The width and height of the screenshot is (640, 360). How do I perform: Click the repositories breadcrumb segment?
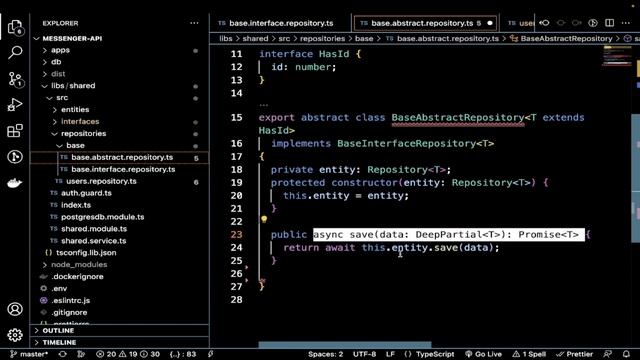[322, 38]
